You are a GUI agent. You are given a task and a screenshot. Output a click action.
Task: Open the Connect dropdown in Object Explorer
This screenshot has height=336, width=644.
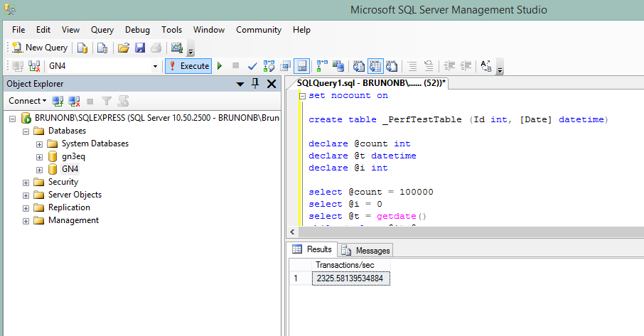point(27,101)
